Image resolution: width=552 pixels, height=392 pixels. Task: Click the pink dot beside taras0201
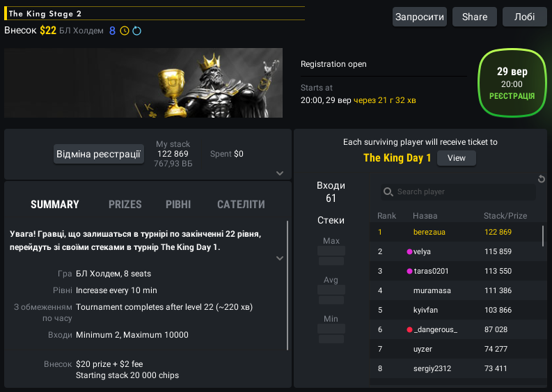point(409,271)
